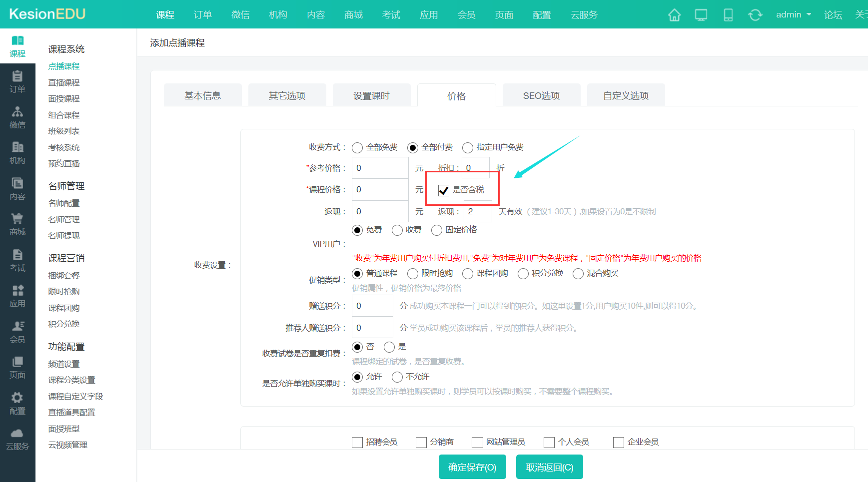Select the 固定价格 radio option for VIP用户
Image resolution: width=868 pixels, height=482 pixels.
[x=436, y=230]
